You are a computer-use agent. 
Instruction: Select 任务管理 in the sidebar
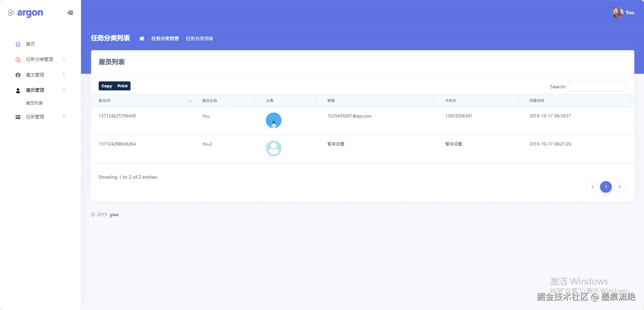(35, 117)
